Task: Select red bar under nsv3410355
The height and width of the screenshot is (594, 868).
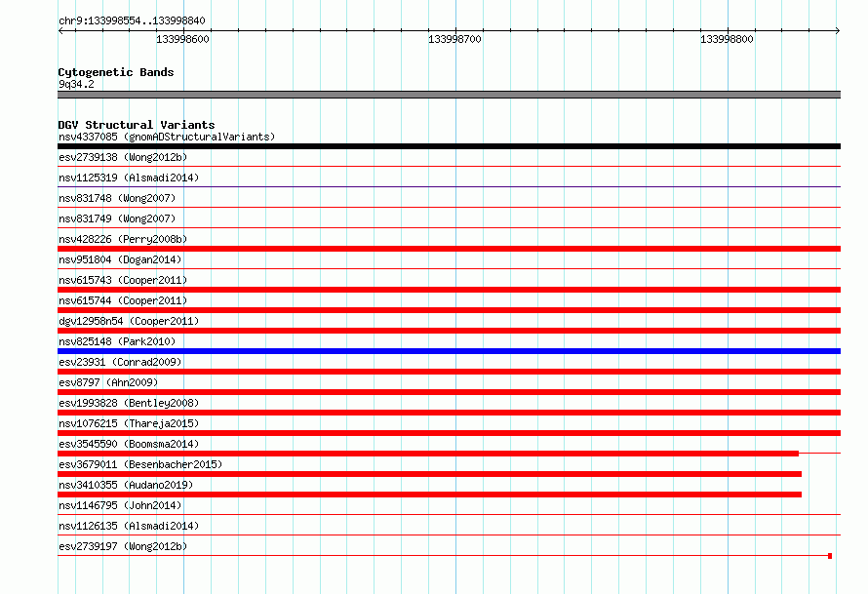Action: click(x=429, y=495)
